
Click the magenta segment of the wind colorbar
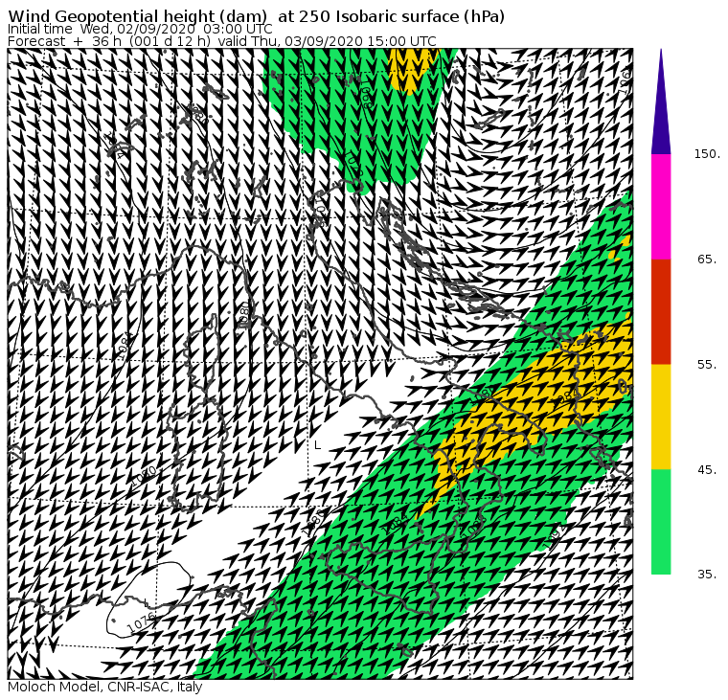coord(661,207)
